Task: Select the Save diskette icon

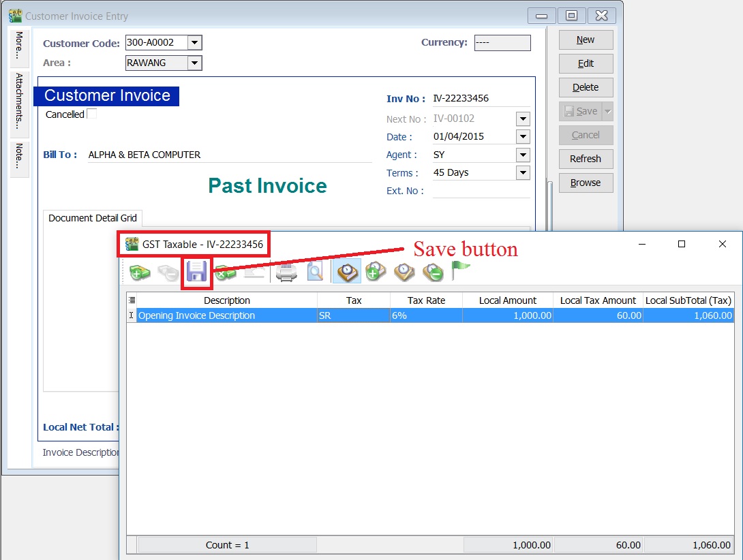Action: (198, 271)
